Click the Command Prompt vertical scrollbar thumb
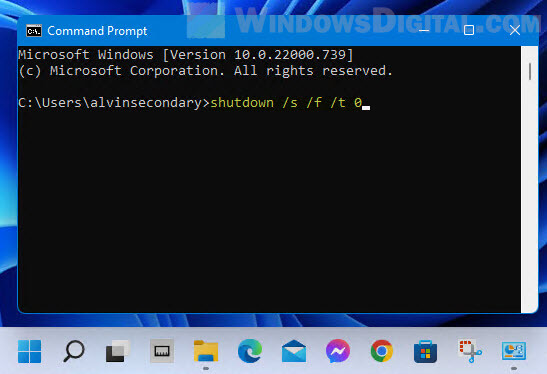The width and height of the screenshot is (547, 374). 530,71
